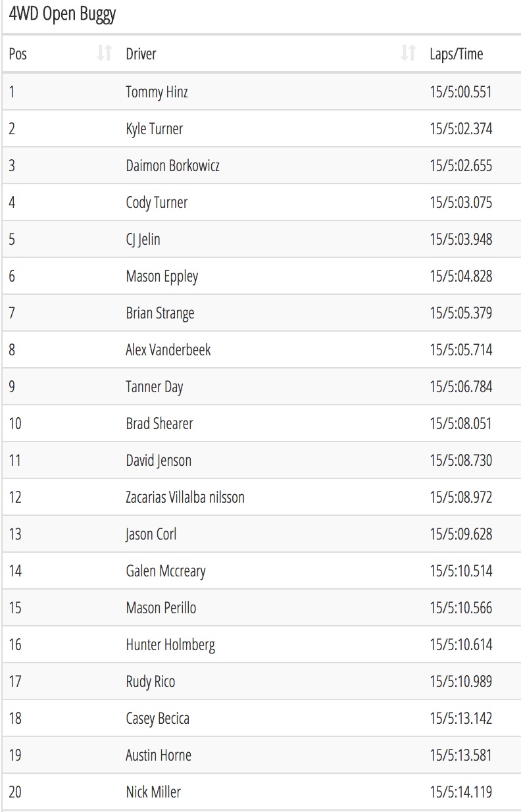The width and height of the screenshot is (521, 812).
Task: Select Tommy Hinz row
Action: (x=262, y=91)
